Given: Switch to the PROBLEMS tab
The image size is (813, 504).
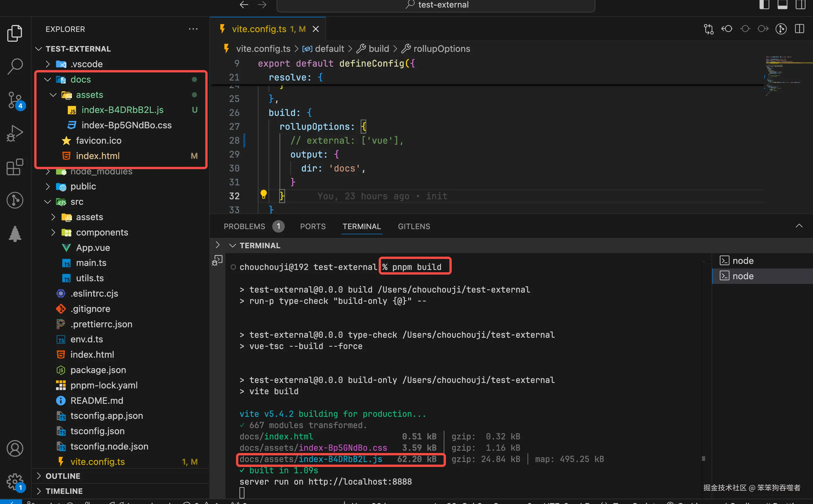Looking at the screenshot, I should coord(244,226).
